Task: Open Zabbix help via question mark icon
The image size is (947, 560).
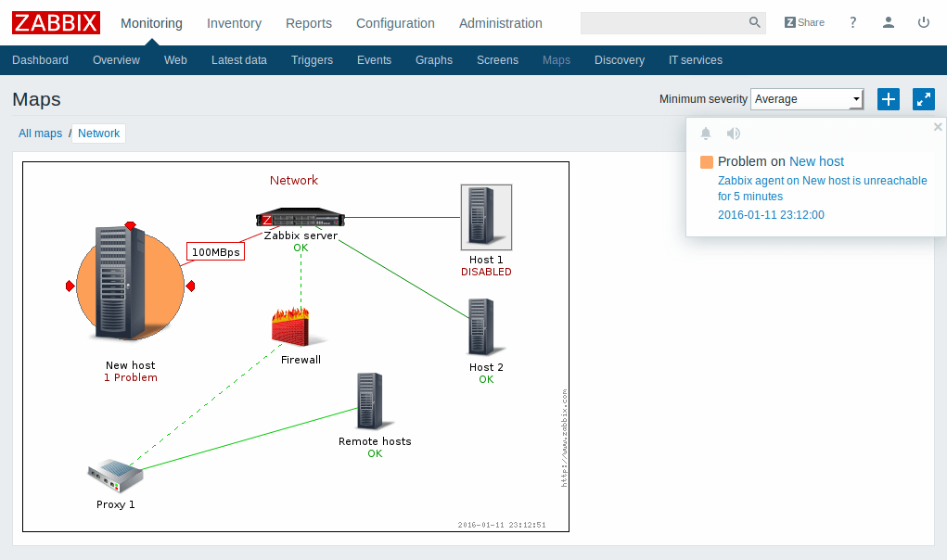Action: tap(852, 22)
